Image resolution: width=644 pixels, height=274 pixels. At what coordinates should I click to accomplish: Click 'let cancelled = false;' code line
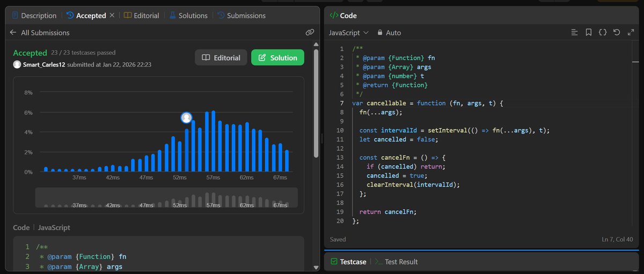pos(399,139)
